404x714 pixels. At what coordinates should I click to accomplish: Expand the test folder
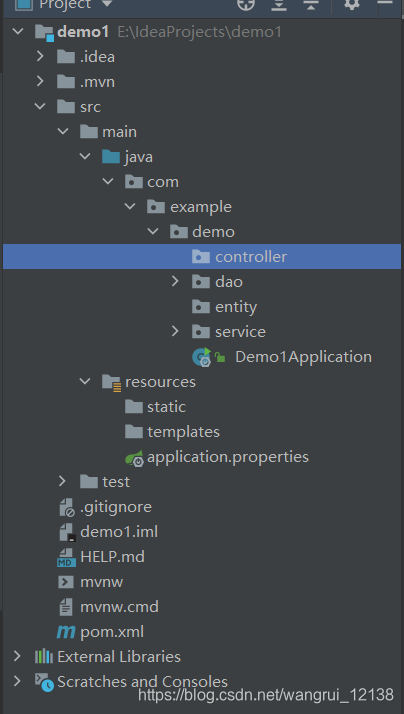click(63, 481)
